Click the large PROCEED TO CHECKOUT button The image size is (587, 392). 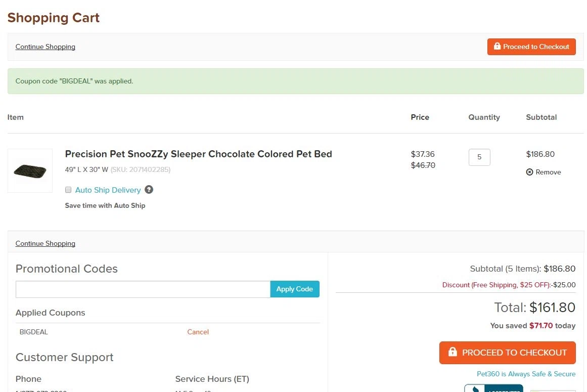point(507,353)
